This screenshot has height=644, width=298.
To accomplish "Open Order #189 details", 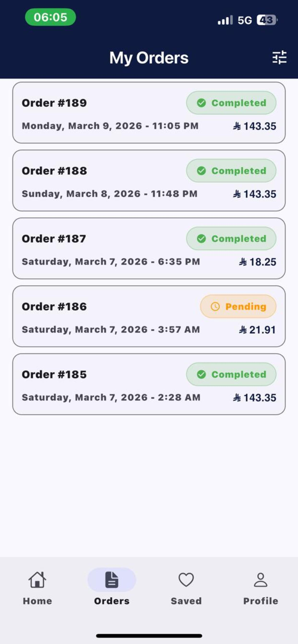I will [x=149, y=113].
